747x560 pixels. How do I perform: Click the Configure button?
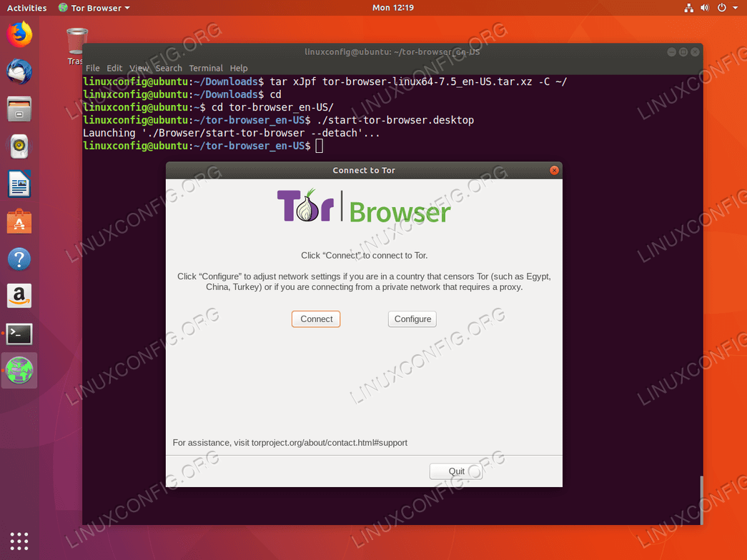pyautogui.click(x=412, y=319)
